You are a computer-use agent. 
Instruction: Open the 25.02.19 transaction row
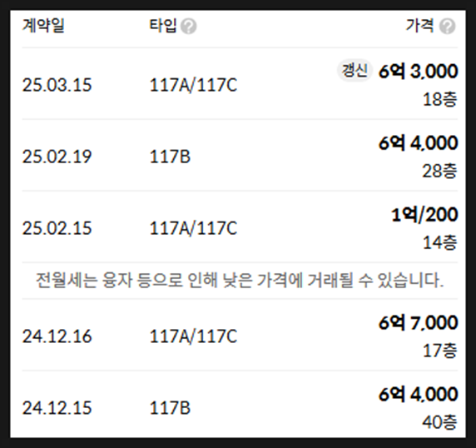click(240, 156)
